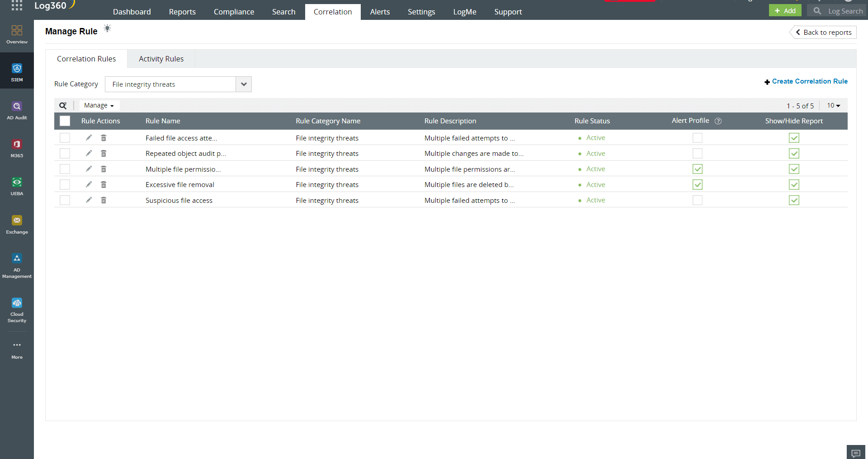868x459 pixels.
Task: Open the Settings top menu
Action: (x=421, y=12)
